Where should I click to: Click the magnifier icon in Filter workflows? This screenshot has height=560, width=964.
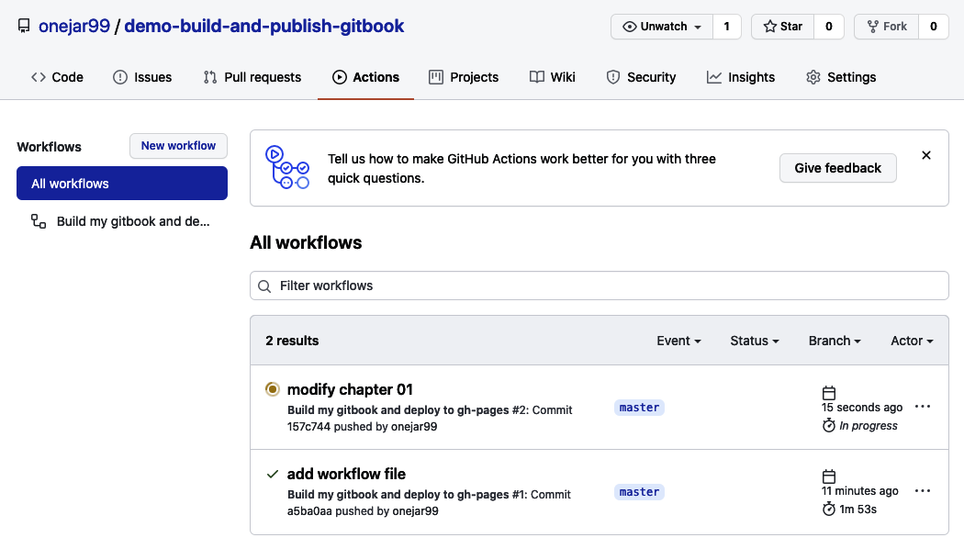pos(264,286)
